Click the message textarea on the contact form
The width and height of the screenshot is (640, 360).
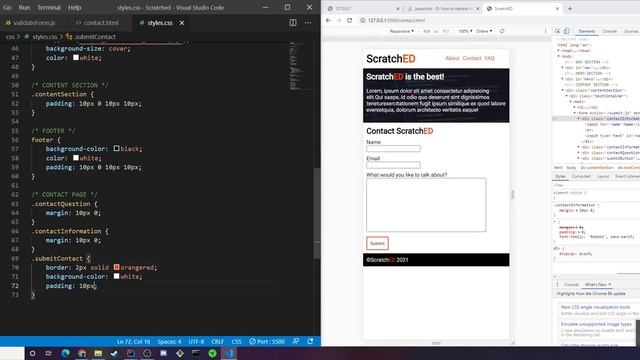pyautogui.click(x=426, y=205)
